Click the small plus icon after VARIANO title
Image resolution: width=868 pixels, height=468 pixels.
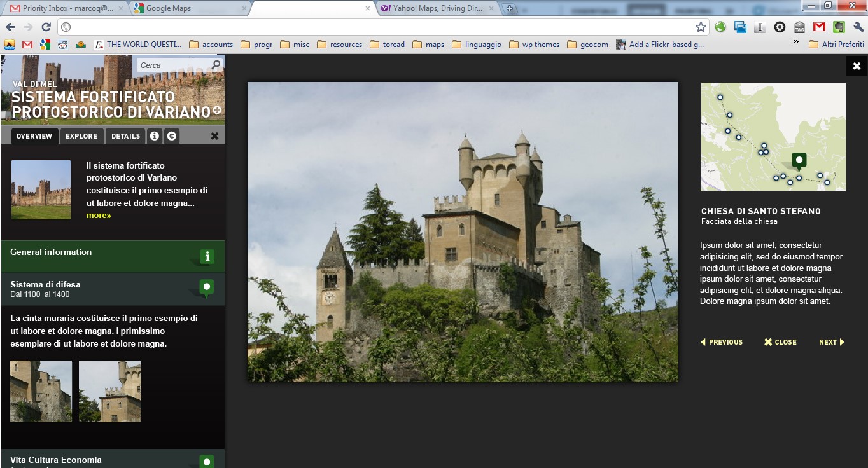click(x=218, y=110)
